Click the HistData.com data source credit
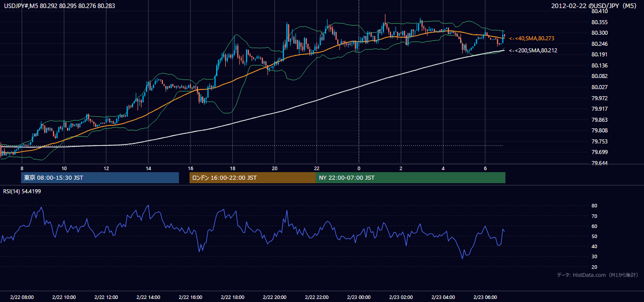Screen dimensions: 644x302 598,275
